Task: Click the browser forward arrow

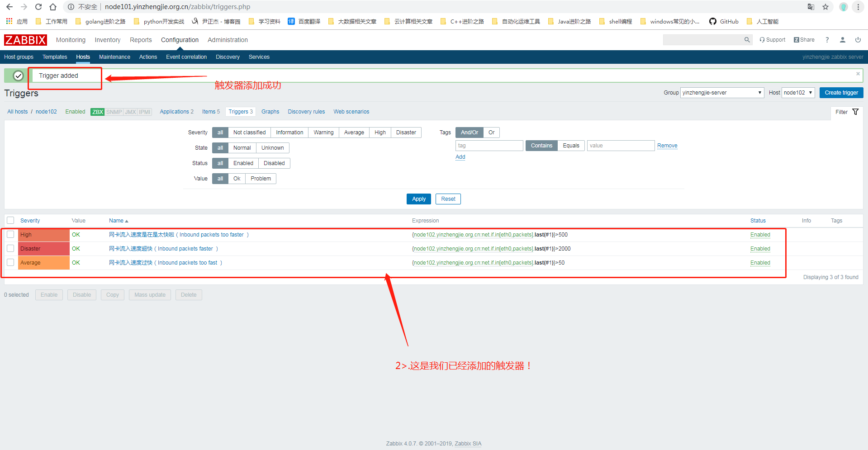Action: (24, 7)
